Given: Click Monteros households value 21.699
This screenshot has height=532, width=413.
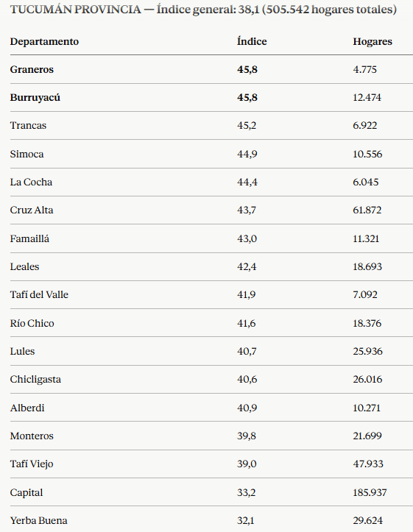Looking at the screenshot, I should tap(367, 436).
